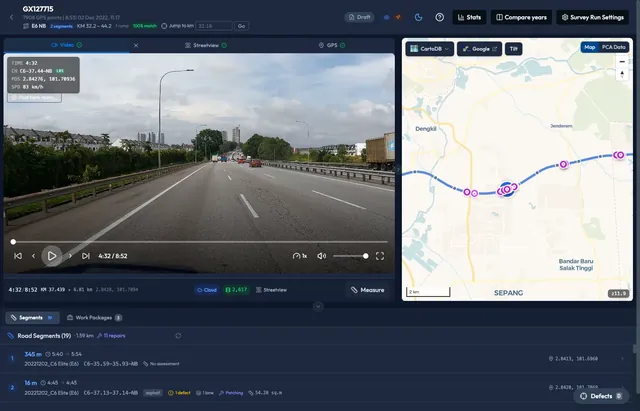Refresh the road segments list
The height and width of the screenshot is (411, 640).
coord(178,335)
